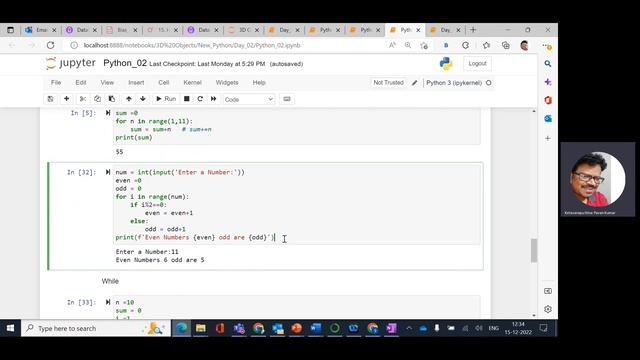Click output line 'Even Numbers 6 odd are 5'
The width and height of the screenshot is (640, 360).
click(160, 260)
